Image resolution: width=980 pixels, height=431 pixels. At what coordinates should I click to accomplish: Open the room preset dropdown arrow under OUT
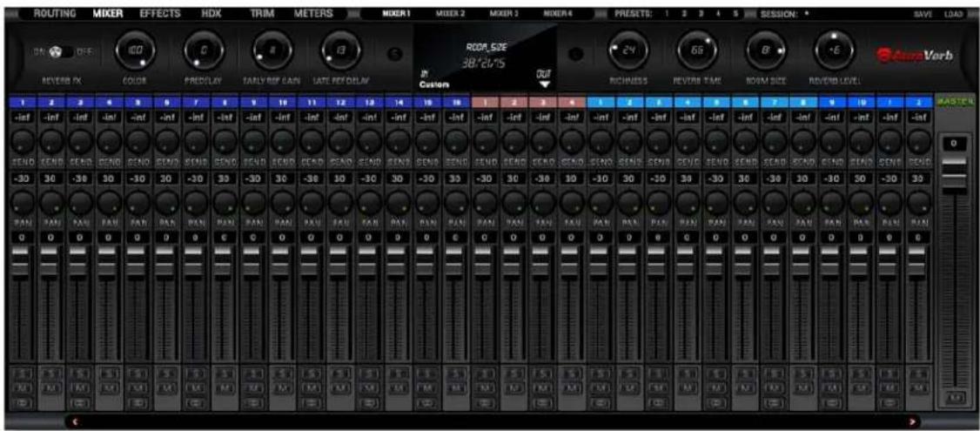point(544,84)
